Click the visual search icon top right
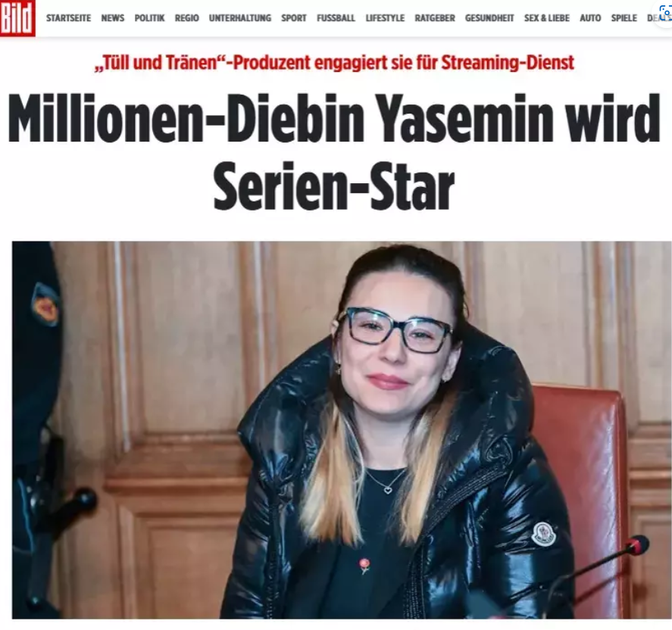Viewport: 672px width, 630px height. pos(665,14)
